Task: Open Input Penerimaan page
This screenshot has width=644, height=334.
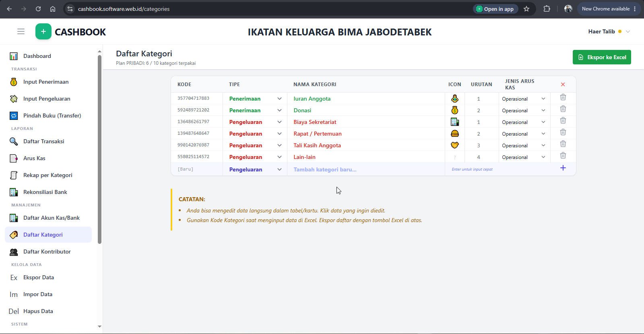Action: point(48,82)
